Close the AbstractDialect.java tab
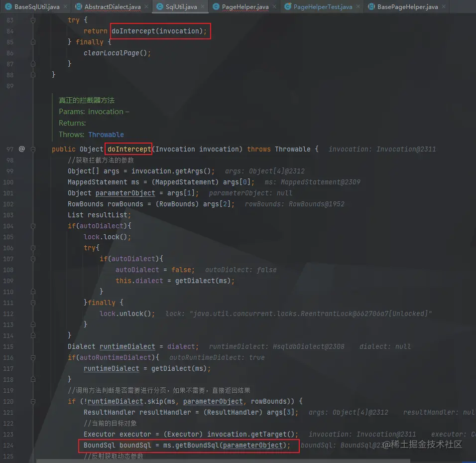476x463 pixels. pos(146,6)
